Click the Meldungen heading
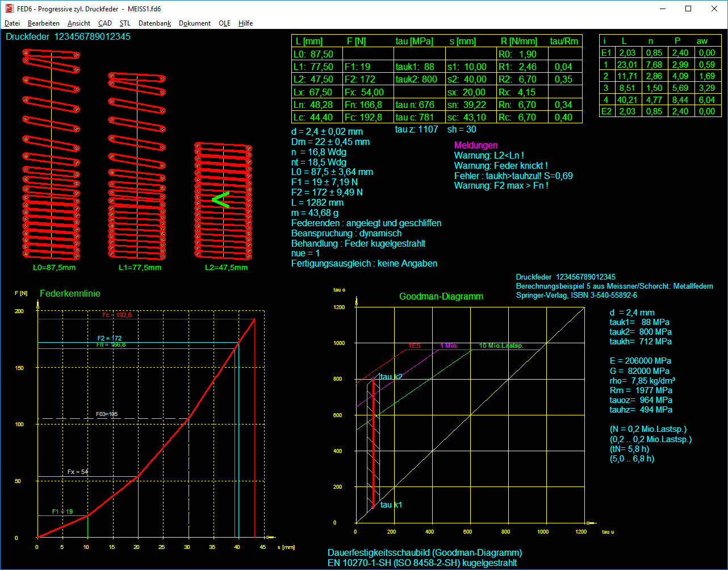 (x=475, y=145)
